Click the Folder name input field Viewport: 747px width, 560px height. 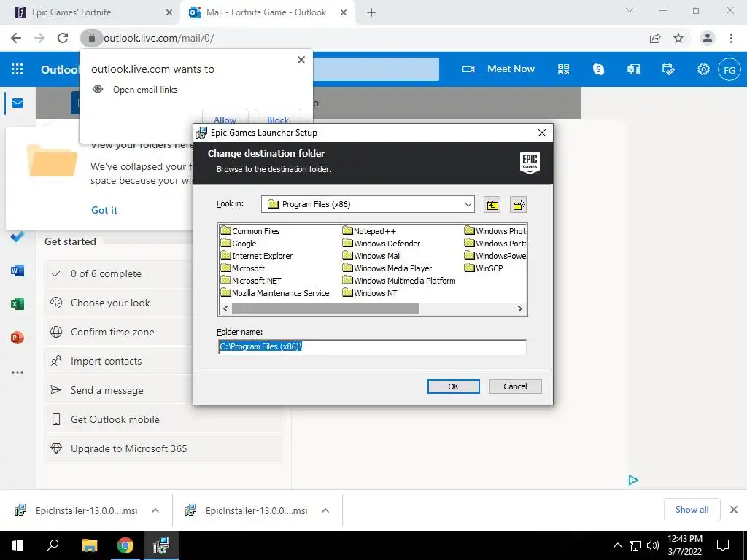372,346
